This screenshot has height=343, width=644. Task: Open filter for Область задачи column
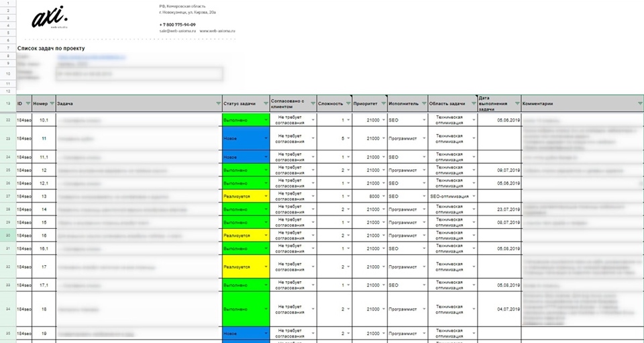[472, 104]
